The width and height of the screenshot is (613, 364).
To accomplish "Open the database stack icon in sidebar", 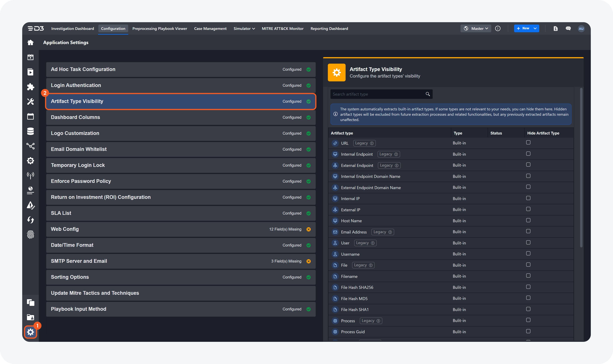I will [31, 131].
